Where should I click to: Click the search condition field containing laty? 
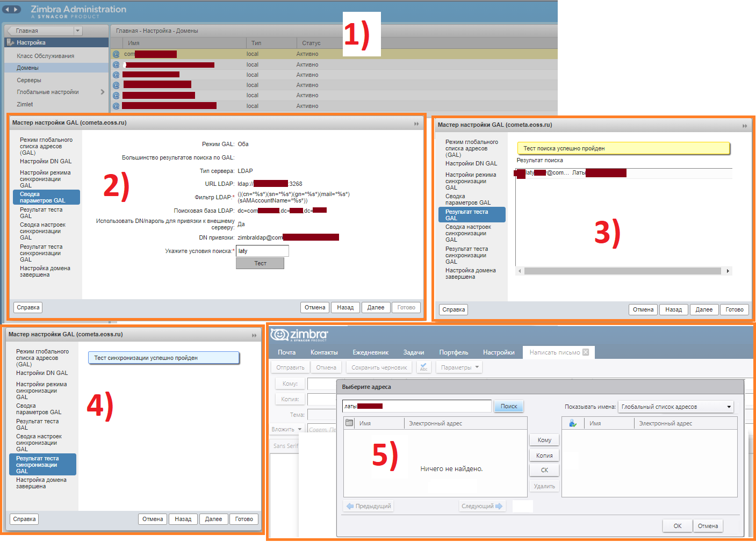[262, 251]
